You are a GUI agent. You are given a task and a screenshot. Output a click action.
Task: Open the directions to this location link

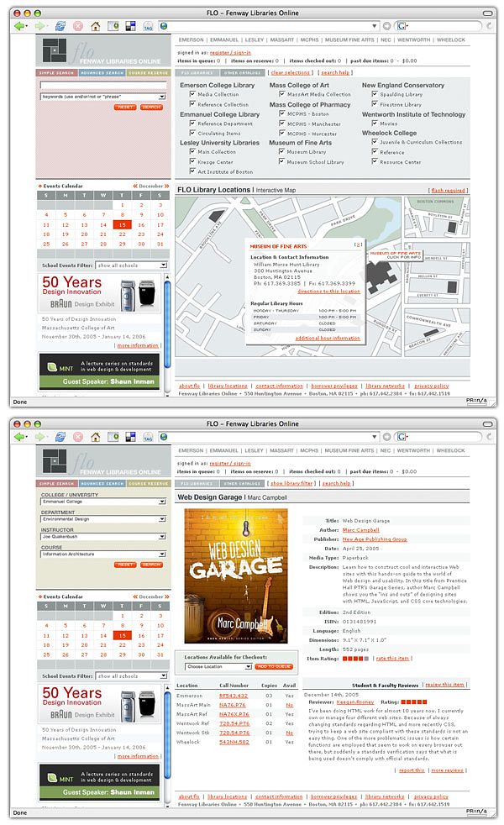tap(328, 292)
